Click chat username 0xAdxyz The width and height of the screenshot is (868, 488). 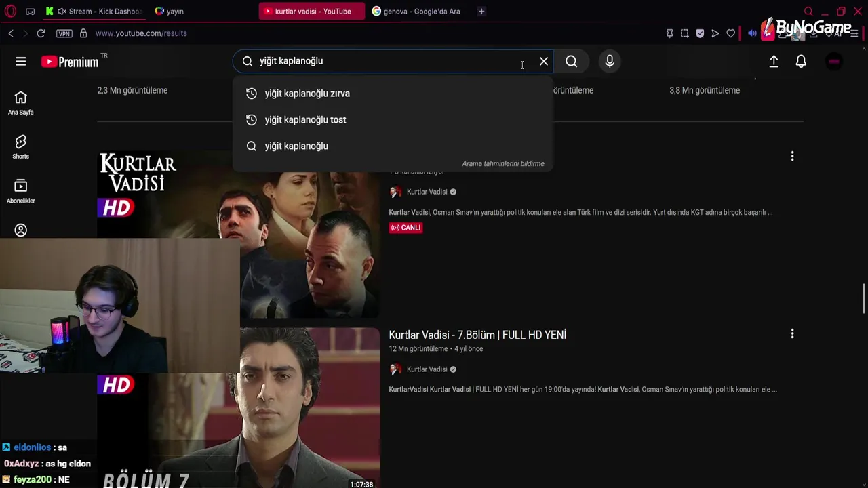(x=22, y=464)
